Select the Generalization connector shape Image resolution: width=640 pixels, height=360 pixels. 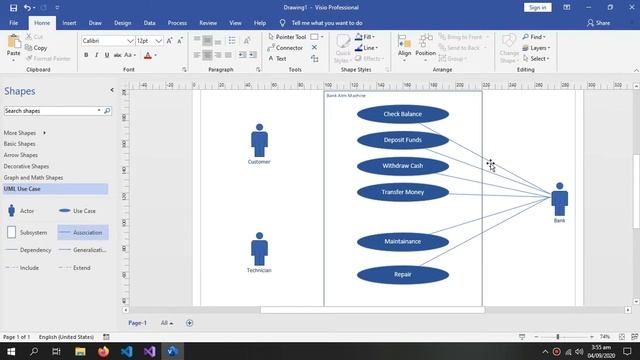[83, 250]
